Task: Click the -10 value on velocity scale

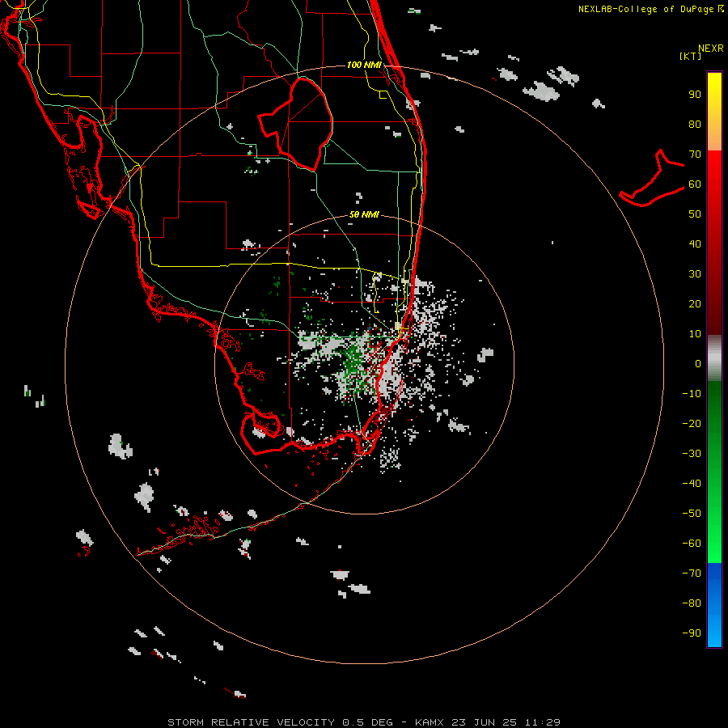Action: 692,394
